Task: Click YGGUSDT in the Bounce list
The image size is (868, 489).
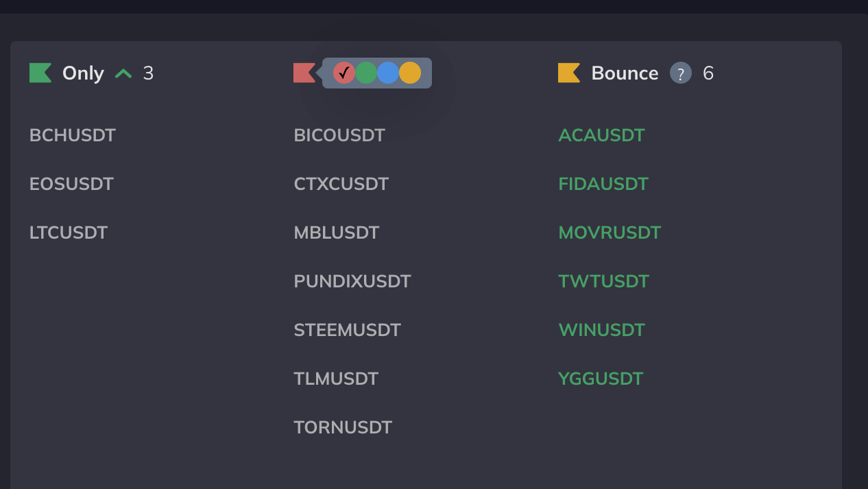Action: [601, 379]
